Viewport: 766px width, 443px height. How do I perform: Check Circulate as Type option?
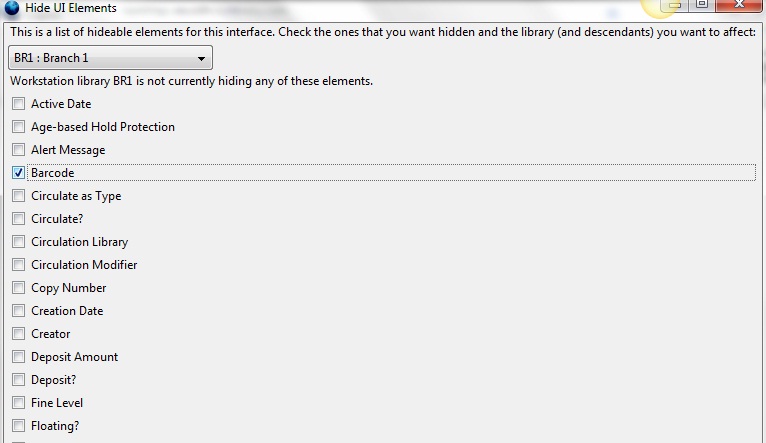pyautogui.click(x=19, y=195)
